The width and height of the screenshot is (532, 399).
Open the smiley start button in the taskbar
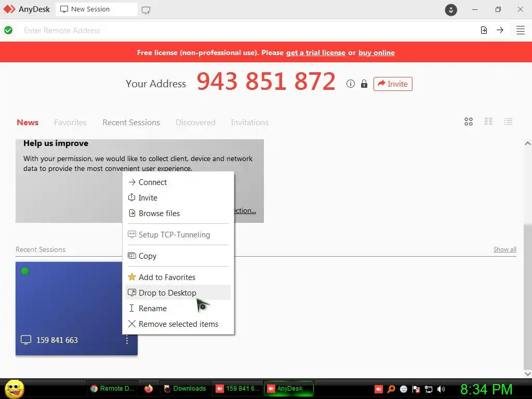[x=14, y=389]
